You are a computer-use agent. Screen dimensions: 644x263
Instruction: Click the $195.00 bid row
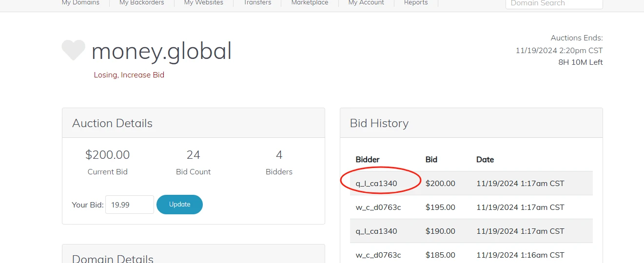(x=471, y=207)
